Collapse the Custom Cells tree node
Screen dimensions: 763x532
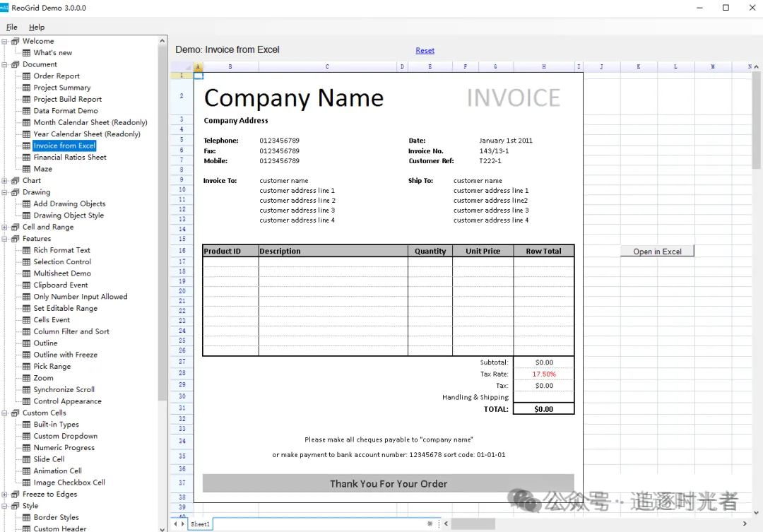tap(4, 413)
